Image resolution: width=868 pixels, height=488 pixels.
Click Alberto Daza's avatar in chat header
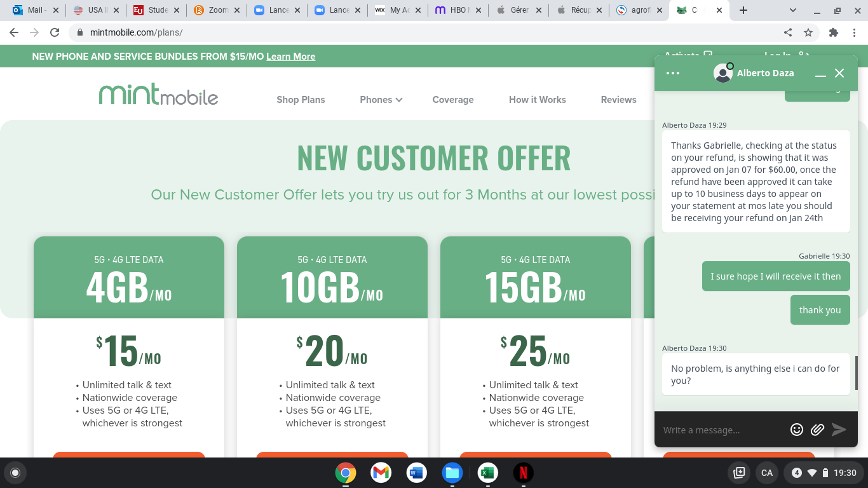point(723,73)
